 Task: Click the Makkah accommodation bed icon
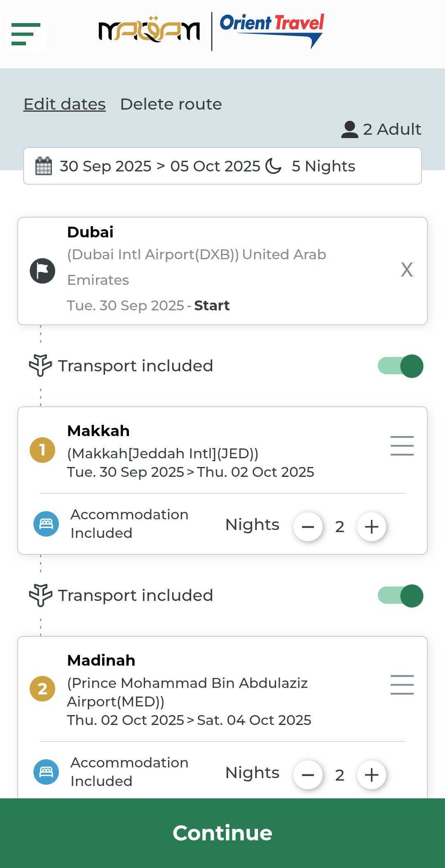[x=46, y=524]
